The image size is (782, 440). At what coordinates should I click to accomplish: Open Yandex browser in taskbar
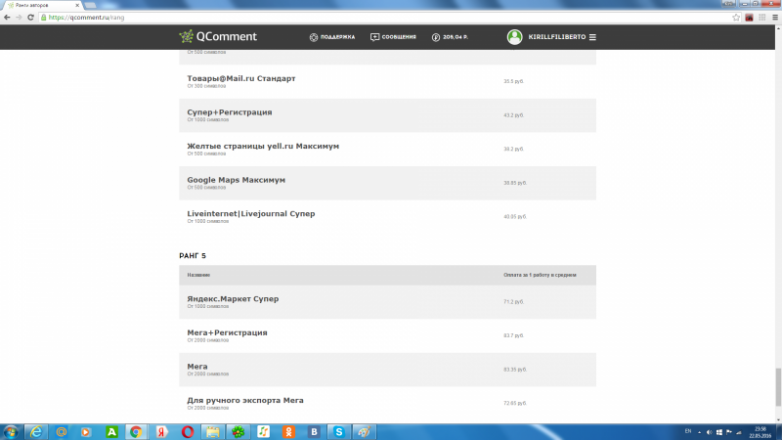[162, 432]
